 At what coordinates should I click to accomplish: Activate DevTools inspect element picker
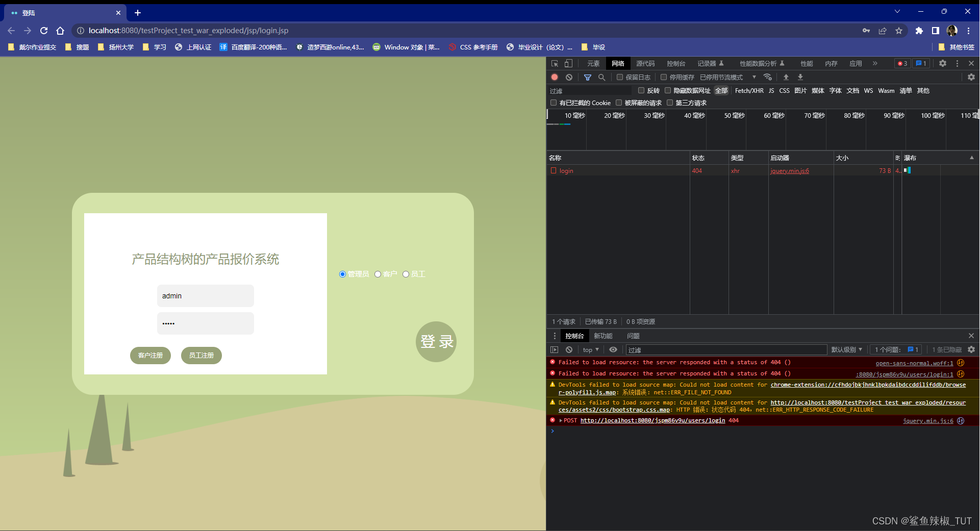pyautogui.click(x=555, y=63)
